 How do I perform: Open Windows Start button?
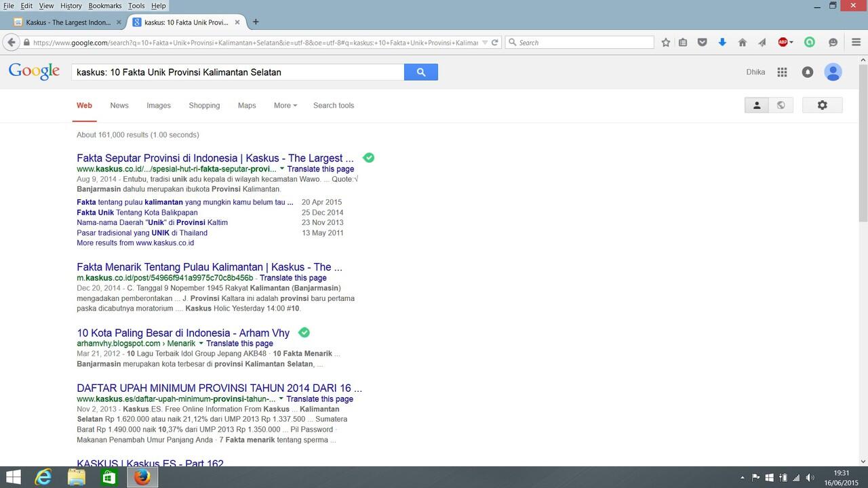pos(13,477)
